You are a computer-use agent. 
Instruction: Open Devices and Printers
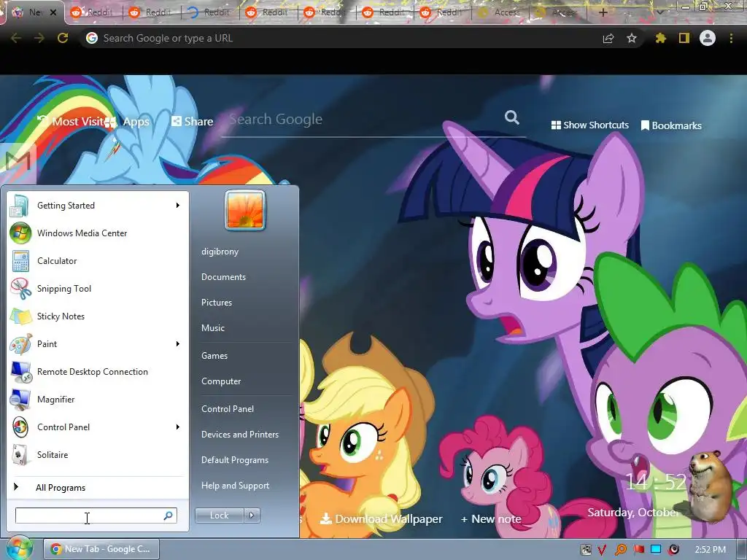point(240,435)
